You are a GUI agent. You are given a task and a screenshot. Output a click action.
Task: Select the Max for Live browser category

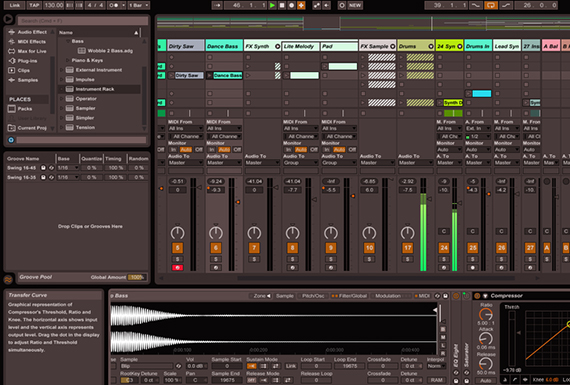[32, 51]
